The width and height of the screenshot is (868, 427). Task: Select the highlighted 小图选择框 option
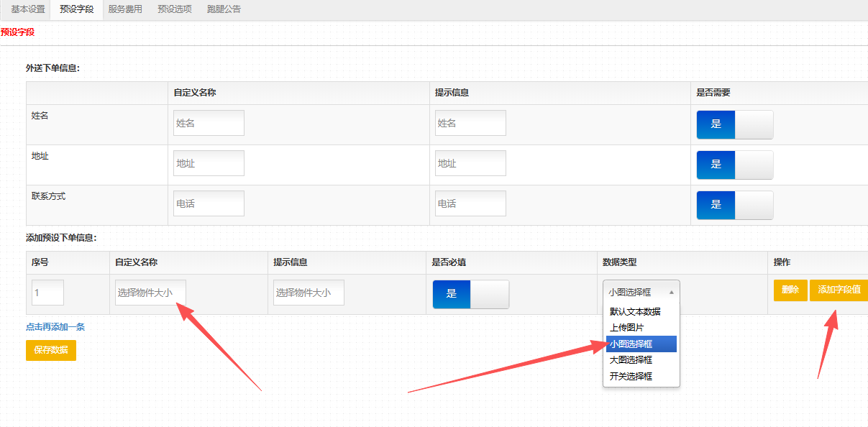[631, 344]
